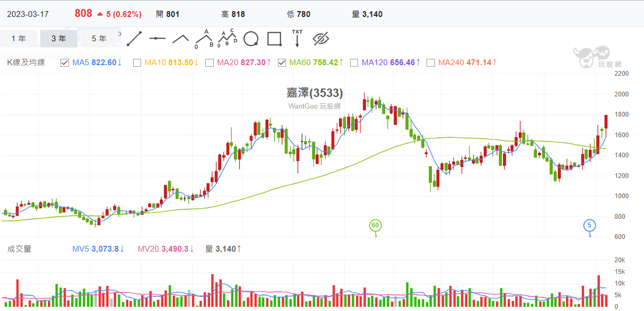Select the trend line drawing tool
644x311 pixels.
pos(134,39)
